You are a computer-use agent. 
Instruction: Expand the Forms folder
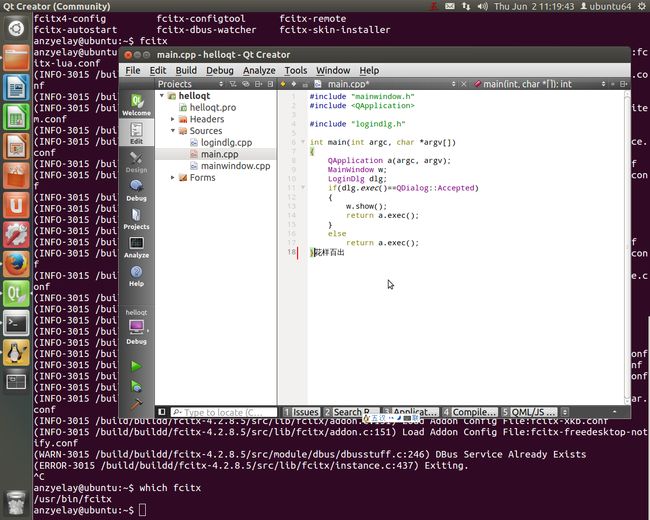pyautogui.click(x=173, y=178)
